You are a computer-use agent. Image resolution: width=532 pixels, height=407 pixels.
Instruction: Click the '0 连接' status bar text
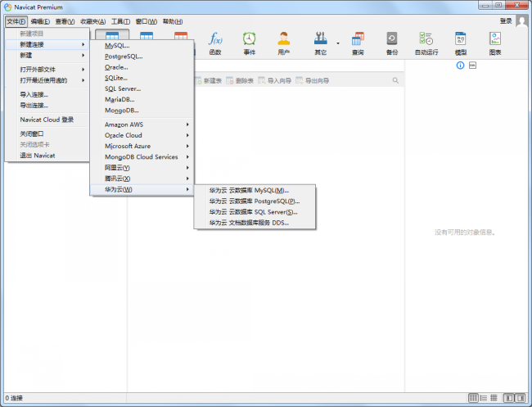point(14,398)
